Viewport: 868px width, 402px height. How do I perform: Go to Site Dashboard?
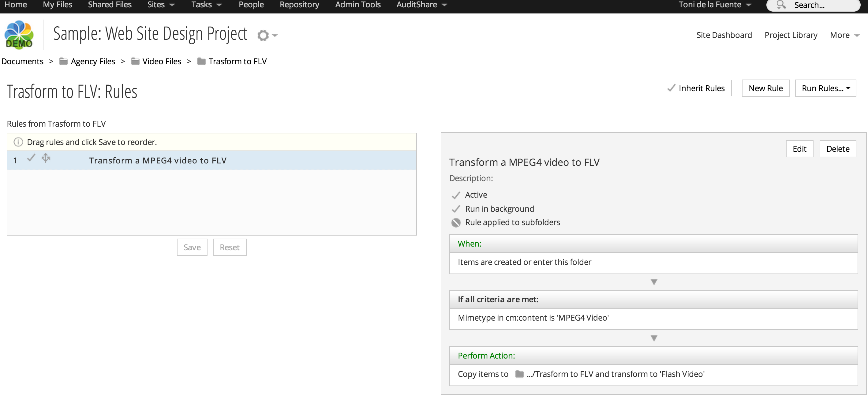tap(724, 35)
